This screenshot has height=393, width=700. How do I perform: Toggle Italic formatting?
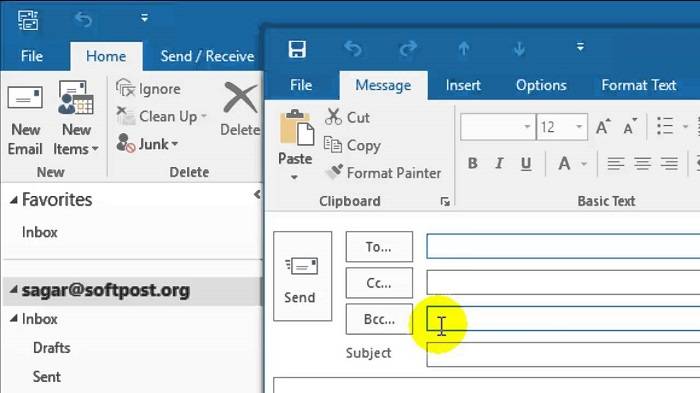point(499,163)
